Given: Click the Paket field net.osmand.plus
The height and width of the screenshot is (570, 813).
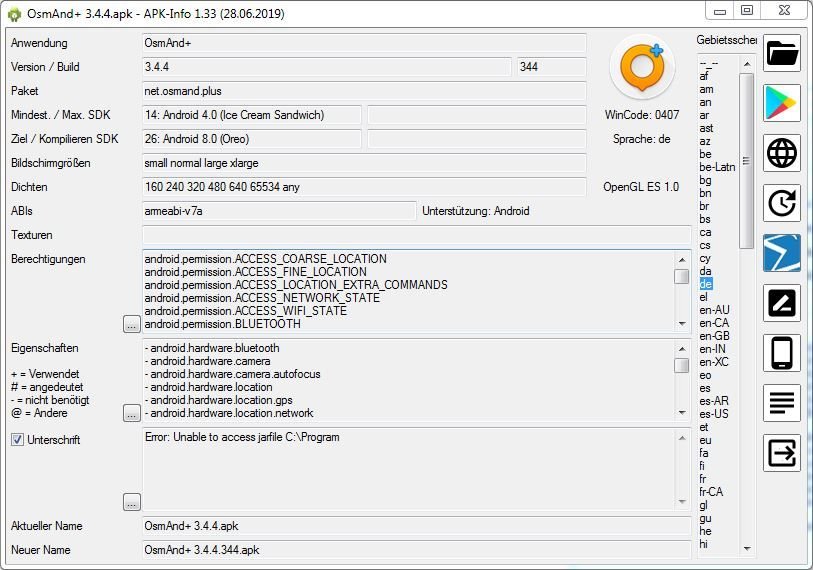Looking at the screenshot, I should coord(364,91).
